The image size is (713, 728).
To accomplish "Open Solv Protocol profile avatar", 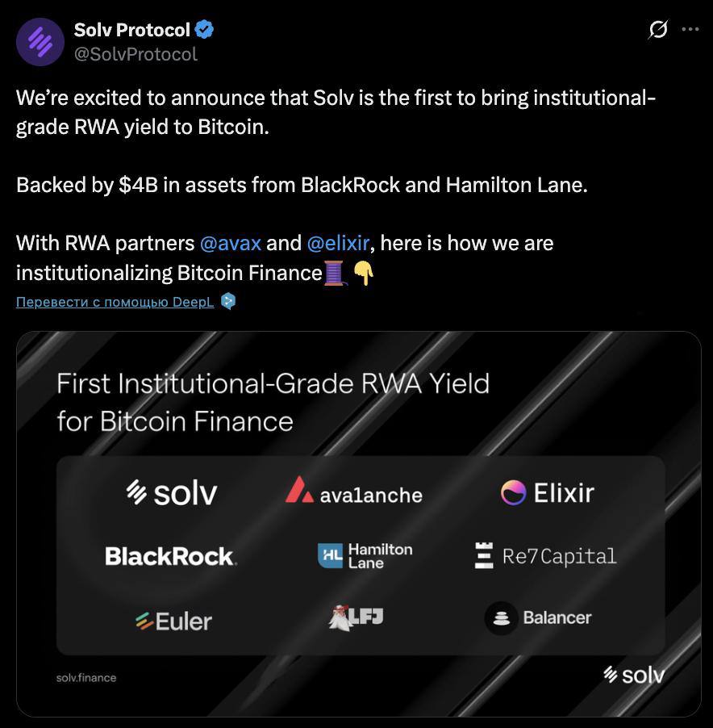I will tap(40, 42).
